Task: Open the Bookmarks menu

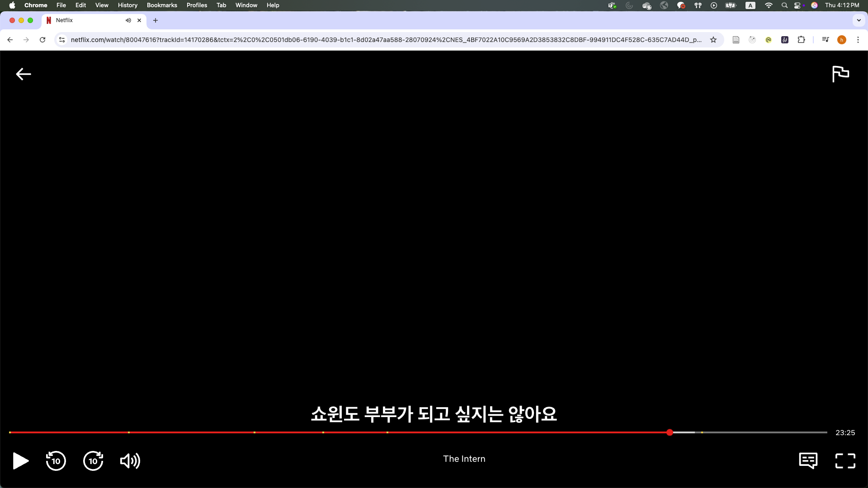Action: [162, 5]
